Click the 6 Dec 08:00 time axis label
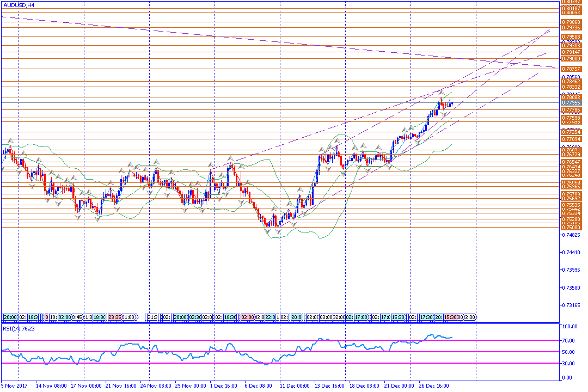The height and width of the screenshot is (392, 588). [x=259, y=385]
